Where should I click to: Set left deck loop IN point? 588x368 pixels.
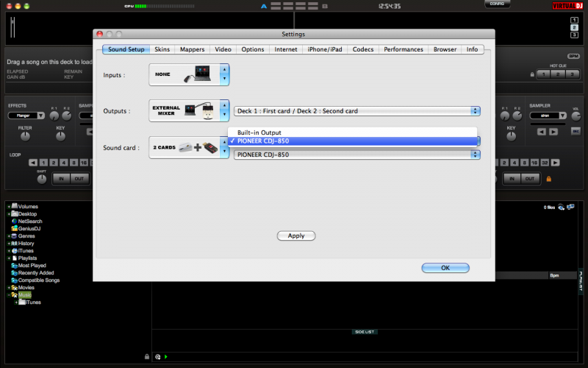(x=61, y=179)
